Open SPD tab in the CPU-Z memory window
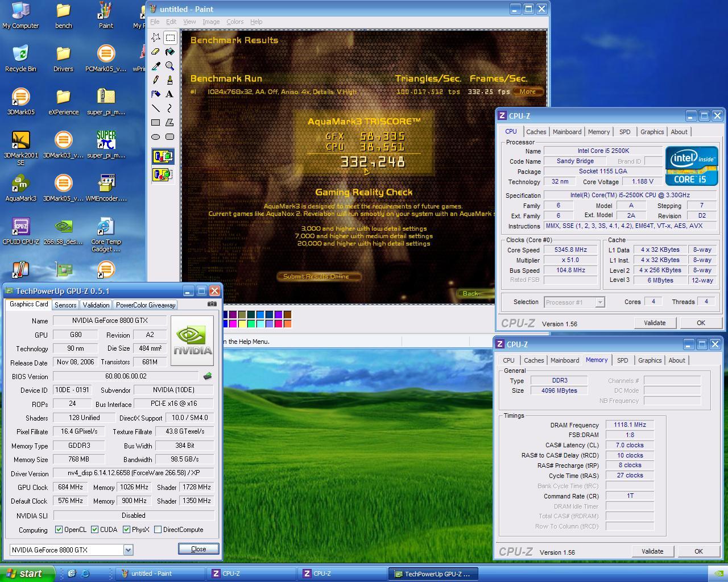This screenshot has height=582, width=728. pyautogui.click(x=622, y=360)
